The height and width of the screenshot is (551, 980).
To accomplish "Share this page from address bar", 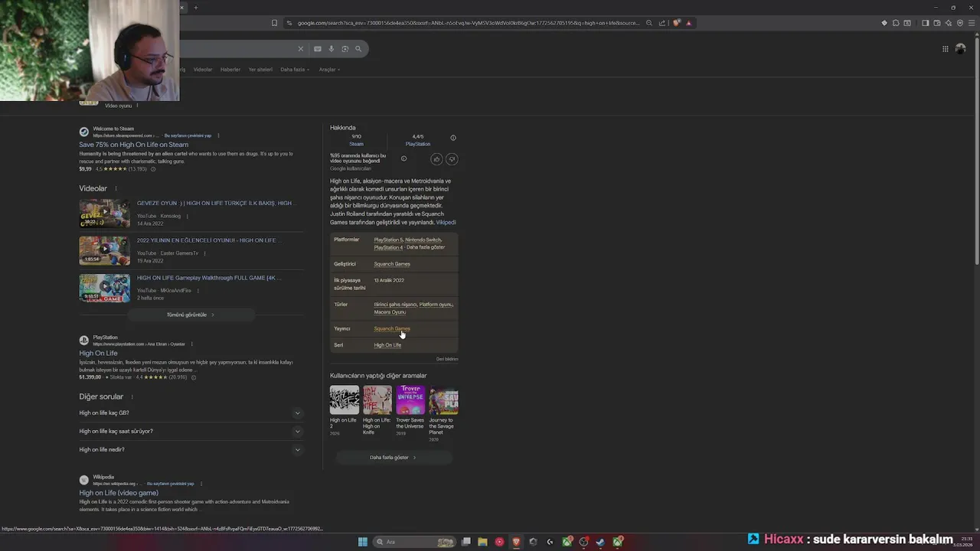I will click(661, 23).
